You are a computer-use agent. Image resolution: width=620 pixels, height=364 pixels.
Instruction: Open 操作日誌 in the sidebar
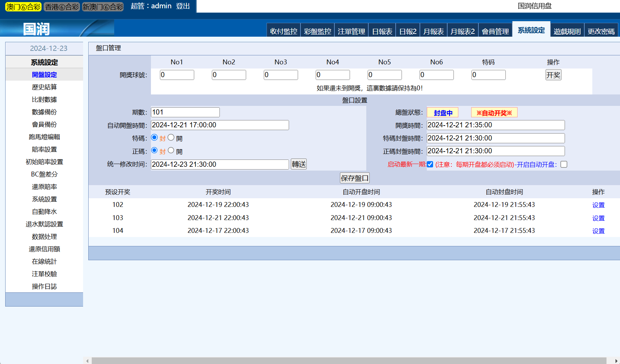(44, 286)
